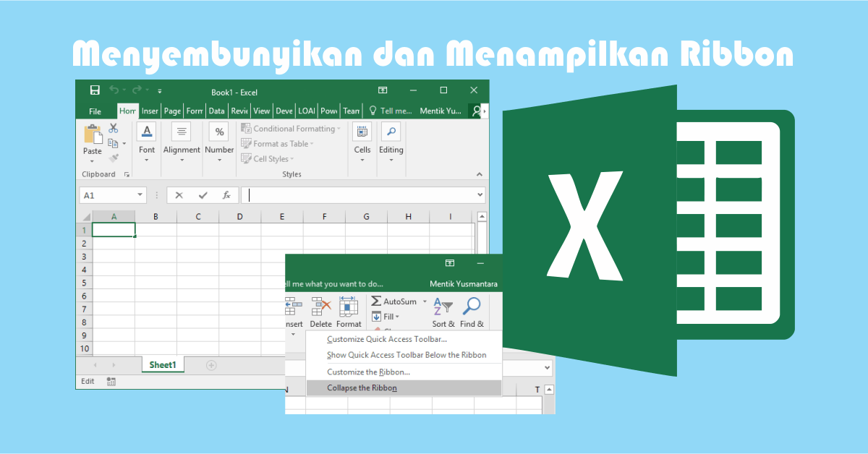Open Insert Function fx icon
This screenshot has height=454, width=868.
226,195
